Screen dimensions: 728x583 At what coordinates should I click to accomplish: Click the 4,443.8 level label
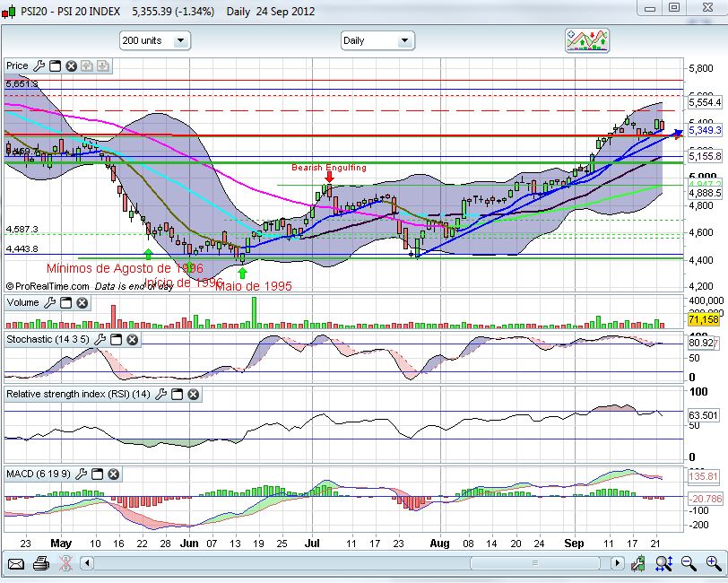point(22,249)
